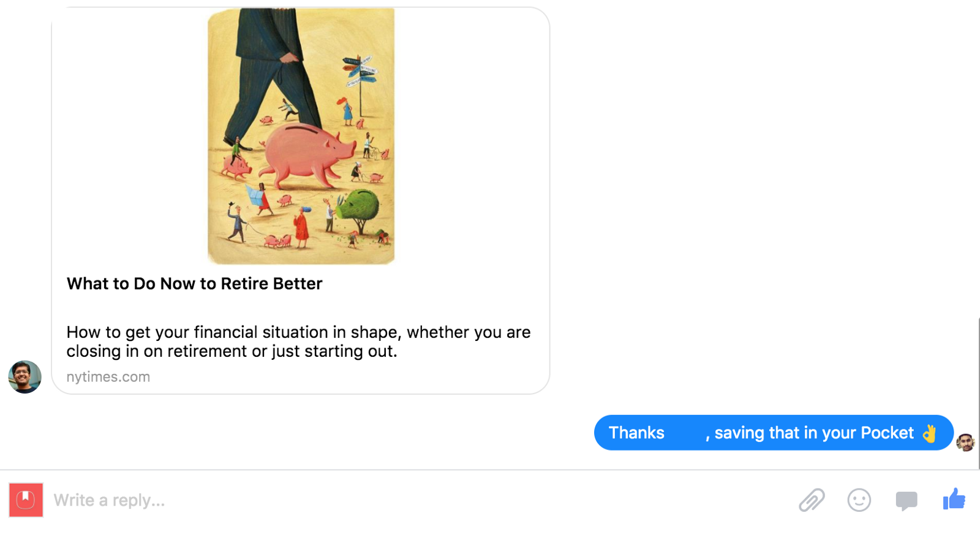This screenshot has width=980, height=545.
Task: Open the nytimes.com source link
Action: tap(108, 377)
